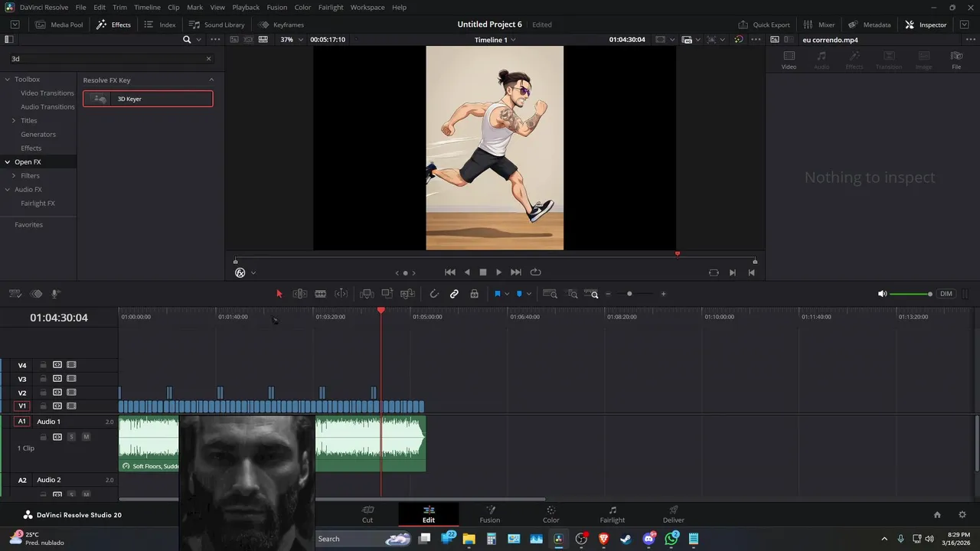Open the flag color dropdown arrow
Viewport: 980px width, 551px height.
[507, 294]
